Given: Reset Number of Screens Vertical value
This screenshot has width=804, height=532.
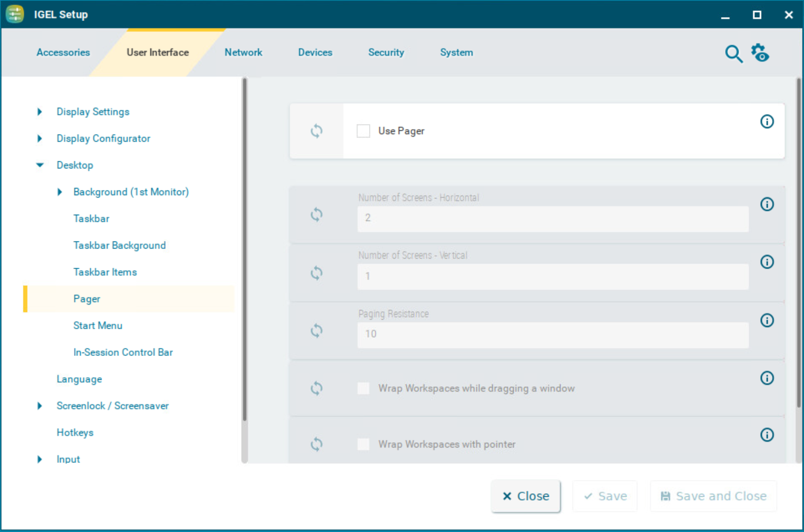Looking at the screenshot, I should point(316,273).
